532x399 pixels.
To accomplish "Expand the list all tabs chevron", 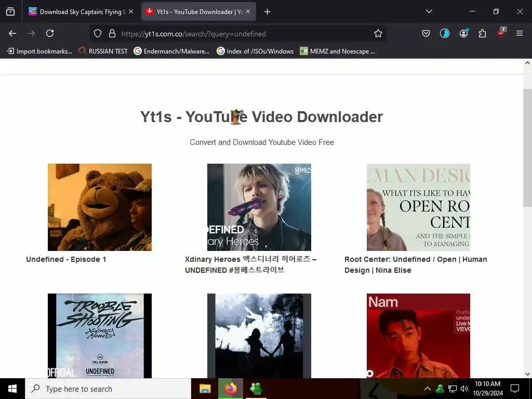I will 429,11.
